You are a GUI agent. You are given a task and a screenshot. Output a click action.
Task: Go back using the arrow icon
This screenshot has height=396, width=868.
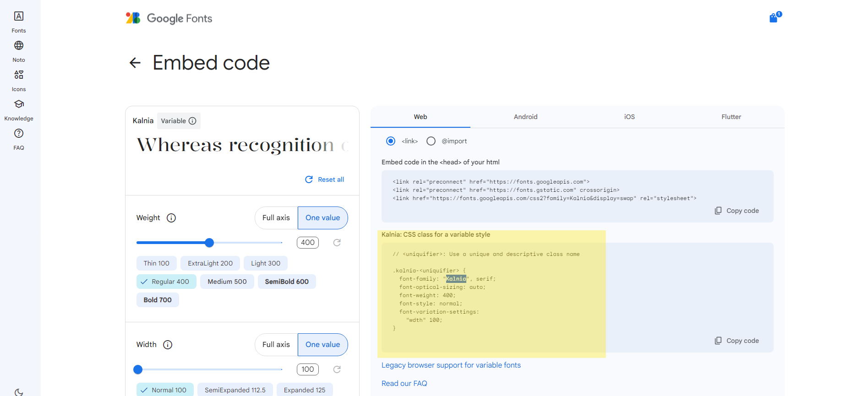point(135,63)
